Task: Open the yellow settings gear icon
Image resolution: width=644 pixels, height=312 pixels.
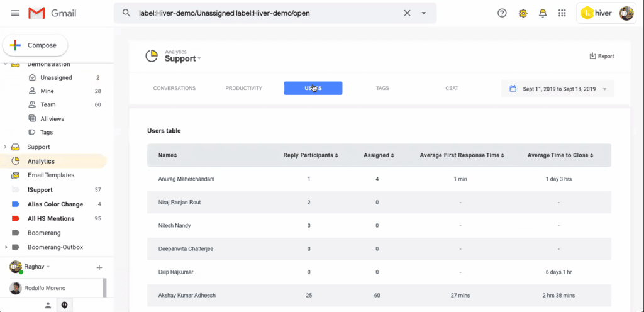Action: (x=523, y=13)
